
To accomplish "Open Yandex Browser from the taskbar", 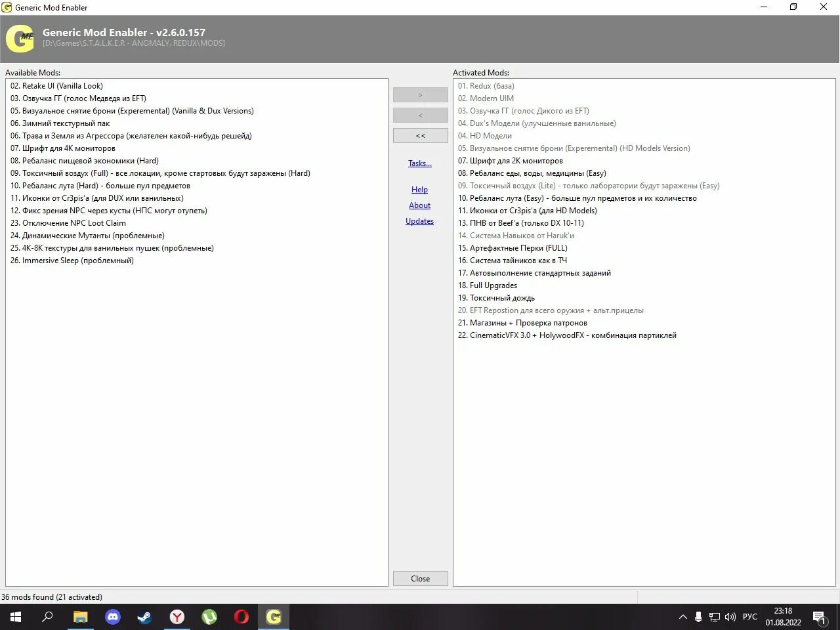I will (177, 617).
